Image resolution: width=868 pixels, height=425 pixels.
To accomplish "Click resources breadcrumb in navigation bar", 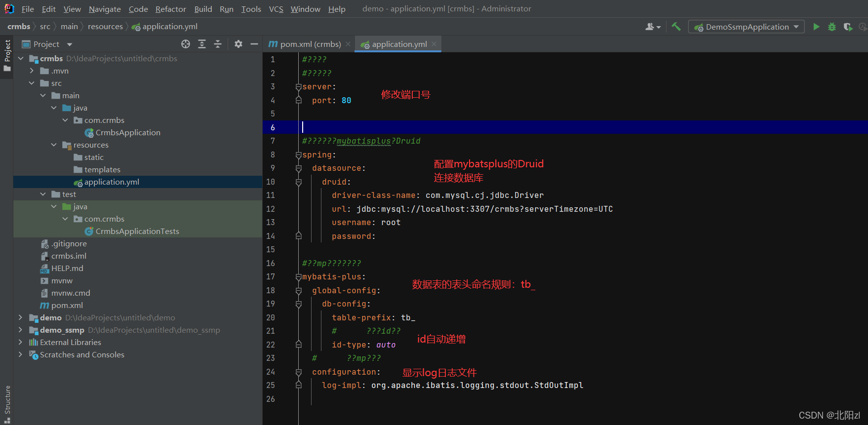I will [x=105, y=26].
